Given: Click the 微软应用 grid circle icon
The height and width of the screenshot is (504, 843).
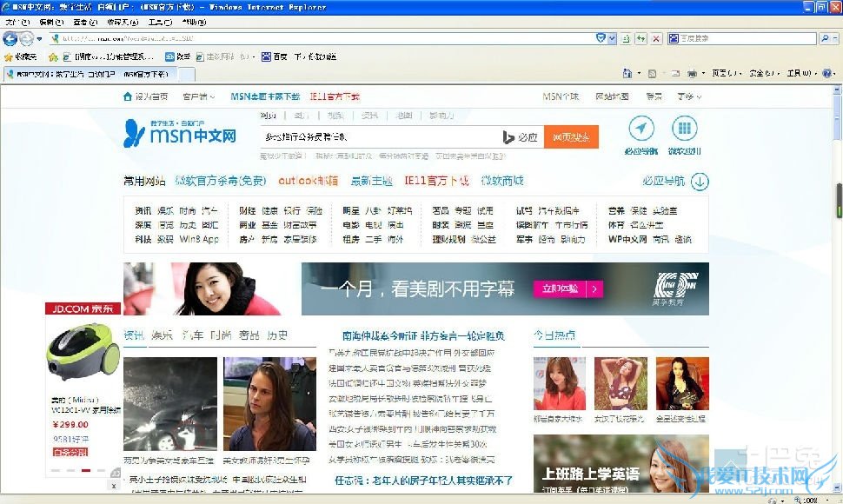Looking at the screenshot, I should point(685,129).
